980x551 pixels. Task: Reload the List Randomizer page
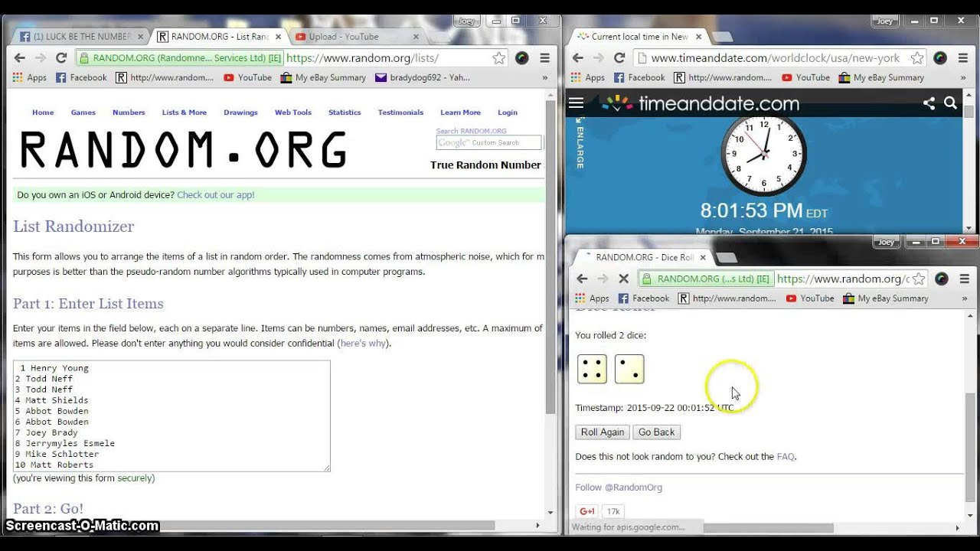tap(61, 57)
